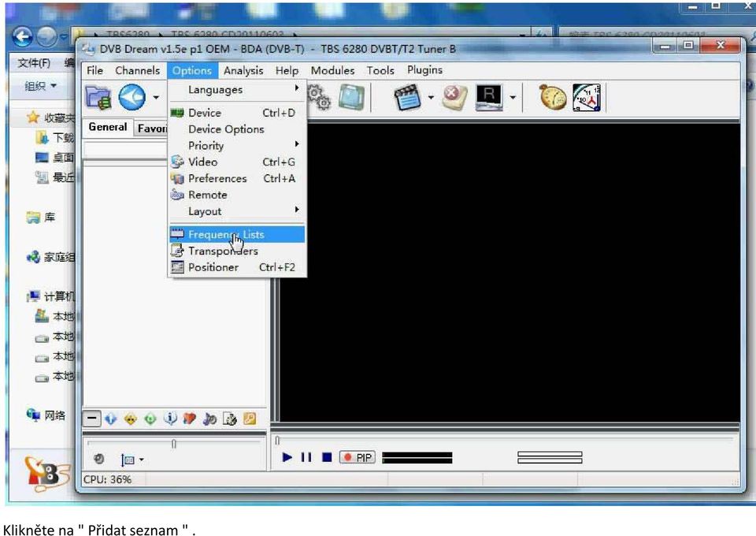Select 网络 in Explorer sidebar
The image size is (756, 536).
[x=46, y=415]
